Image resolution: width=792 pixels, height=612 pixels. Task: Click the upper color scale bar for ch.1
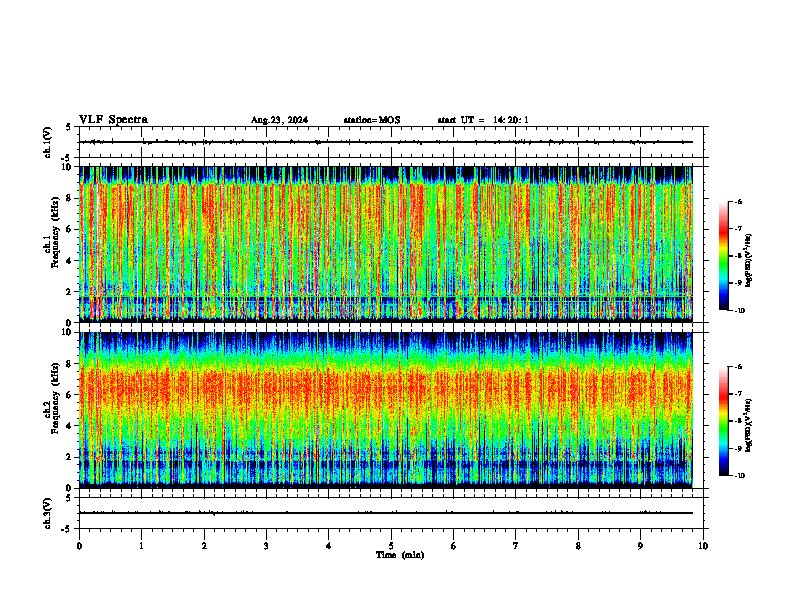[724, 256]
